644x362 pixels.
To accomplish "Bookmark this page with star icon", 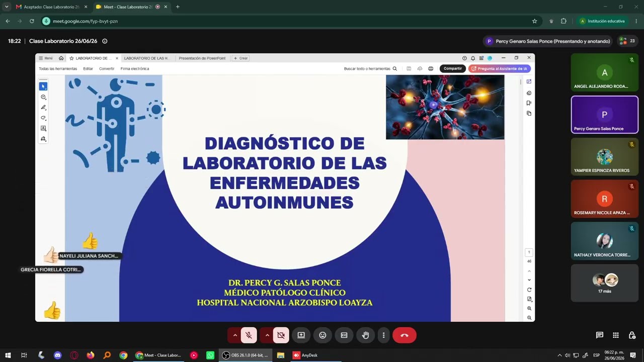I will [534, 21].
